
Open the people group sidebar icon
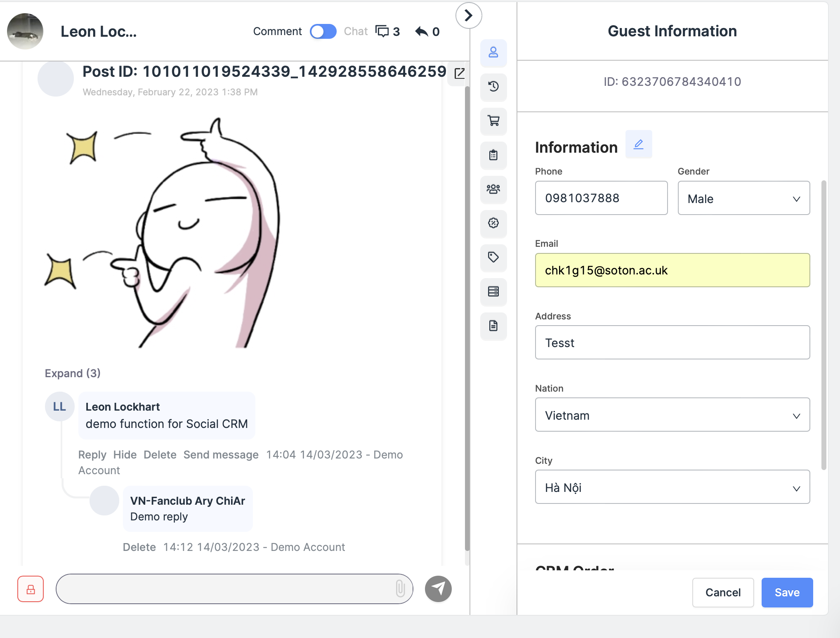coord(493,189)
